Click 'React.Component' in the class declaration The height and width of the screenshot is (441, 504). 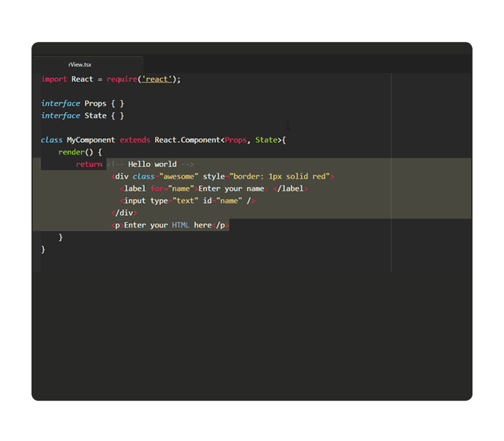(187, 140)
